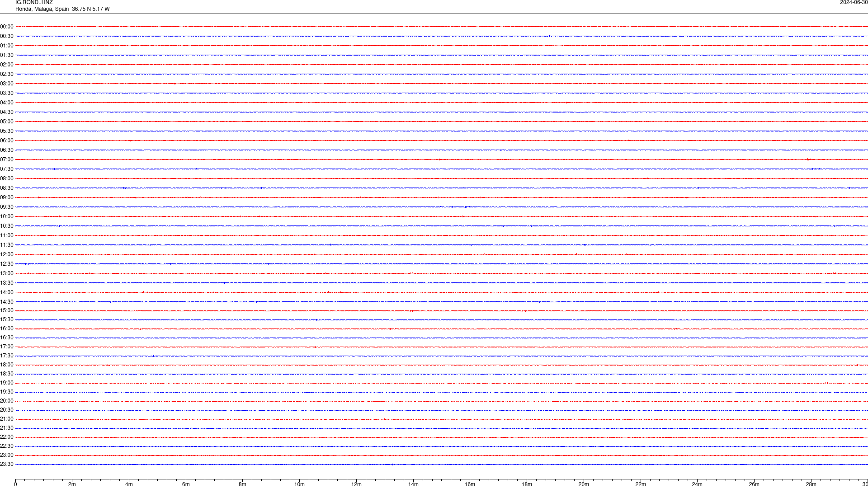Select the 22:00 time row label
The width and height of the screenshot is (868, 488).
coord(7,437)
